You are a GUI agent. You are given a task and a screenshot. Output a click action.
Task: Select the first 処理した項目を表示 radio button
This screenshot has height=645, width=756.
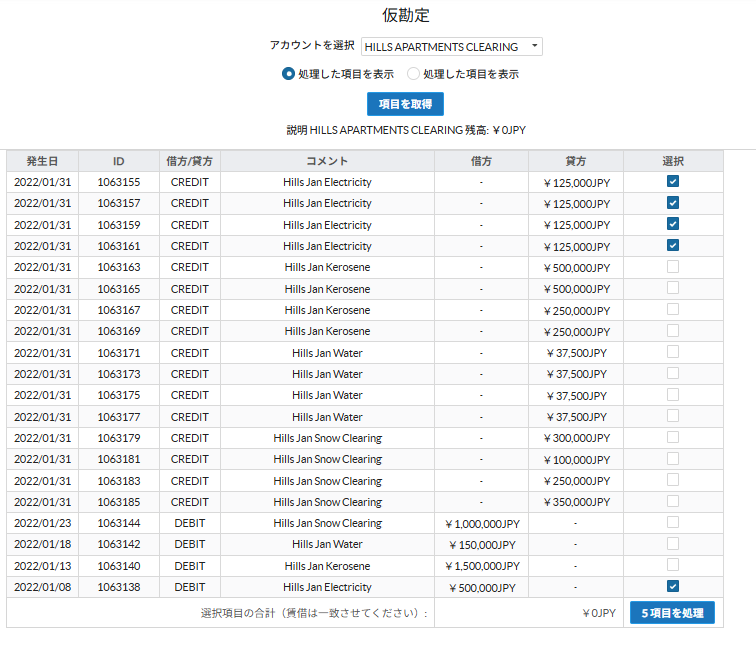pos(288,74)
